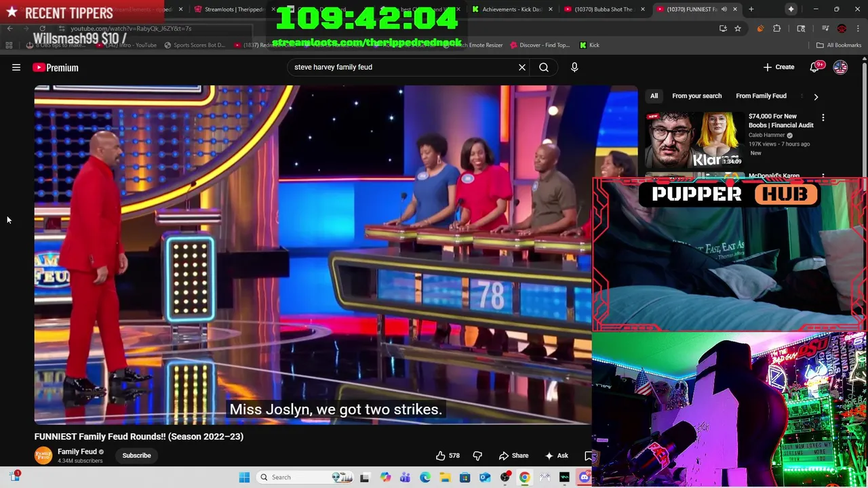Dislike the video with thumbs down
The width and height of the screenshot is (868, 488).
pyautogui.click(x=477, y=455)
